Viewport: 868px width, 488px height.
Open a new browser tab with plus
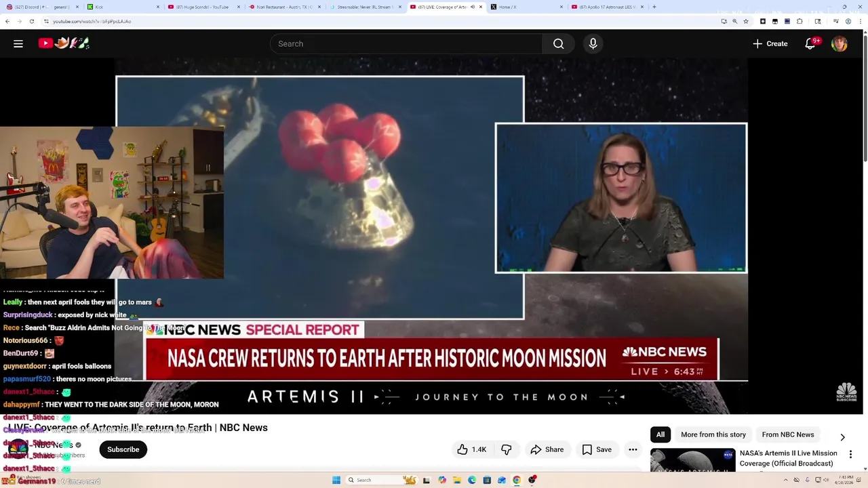pyautogui.click(x=654, y=7)
